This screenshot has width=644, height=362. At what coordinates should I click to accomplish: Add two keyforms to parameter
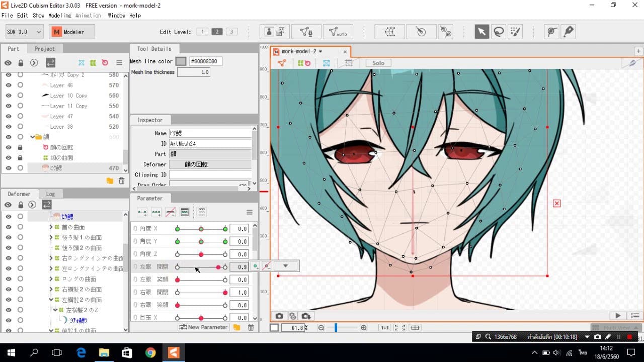tap(142, 212)
